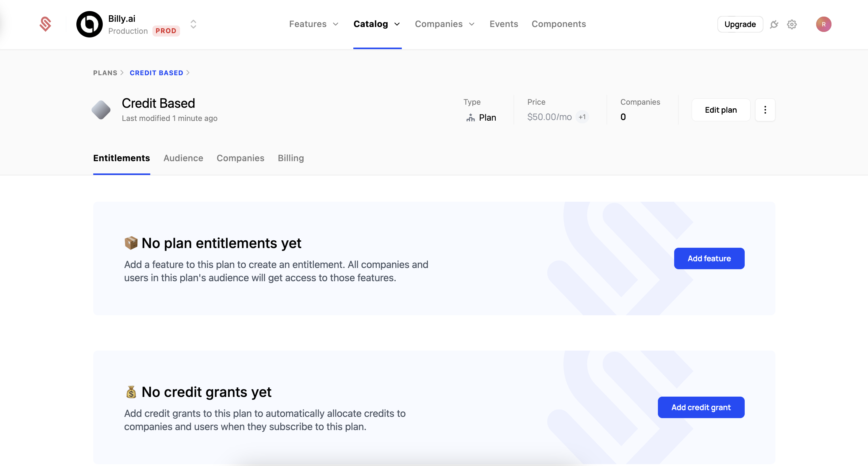The width and height of the screenshot is (868, 466).
Task: Expand the Features navigation dropdown
Action: [x=313, y=24]
